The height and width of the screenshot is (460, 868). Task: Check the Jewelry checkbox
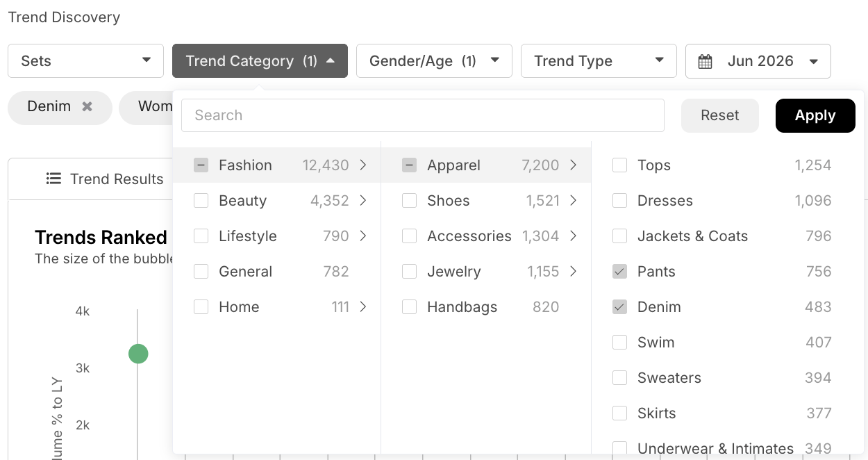[x=409, y=272]
